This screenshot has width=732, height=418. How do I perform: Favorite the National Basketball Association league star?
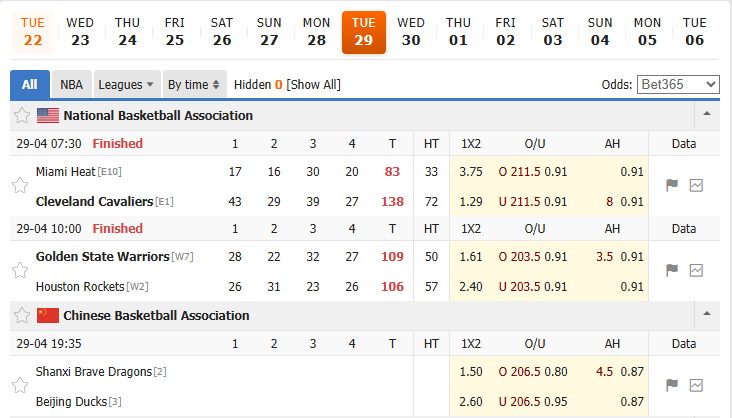click(x=21, y=115)
